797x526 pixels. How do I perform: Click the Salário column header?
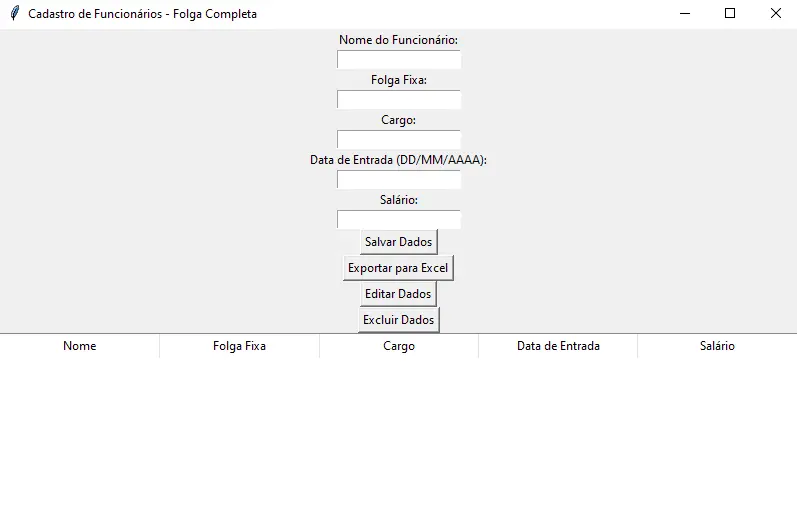(x=717, y=346)
